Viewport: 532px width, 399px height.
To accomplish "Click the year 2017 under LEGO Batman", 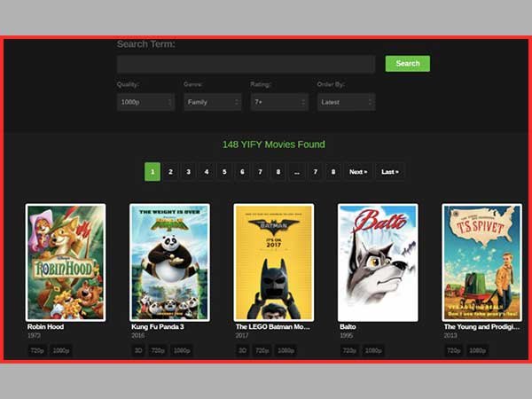I will point(242,335).
